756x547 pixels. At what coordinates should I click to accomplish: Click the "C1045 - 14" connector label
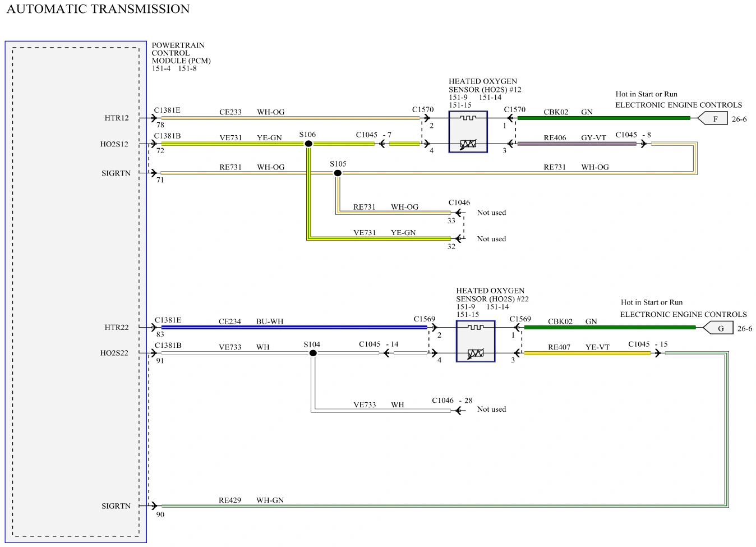(379, 344)
